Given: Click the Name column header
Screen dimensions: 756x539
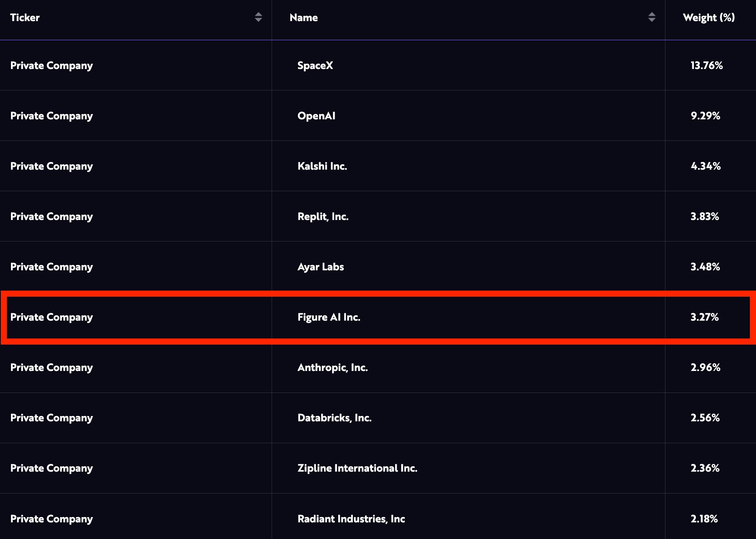Looking at the screenshot, I should click(304, 17).
